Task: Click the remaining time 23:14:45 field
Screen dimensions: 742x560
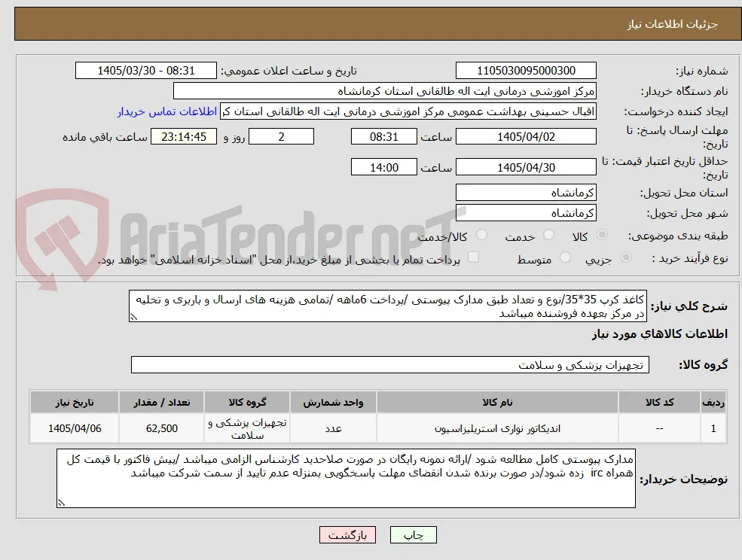Action: [184, 137]
